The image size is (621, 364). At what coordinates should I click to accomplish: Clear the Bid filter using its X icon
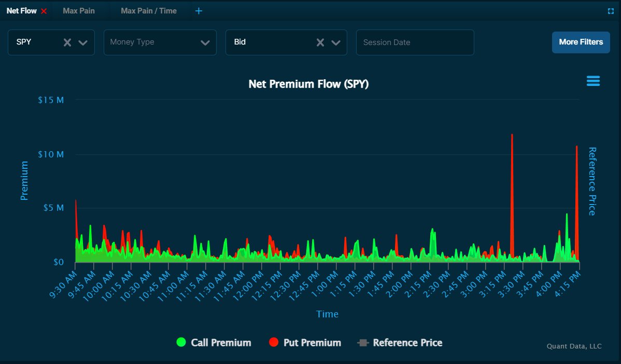tap(320, 42)
